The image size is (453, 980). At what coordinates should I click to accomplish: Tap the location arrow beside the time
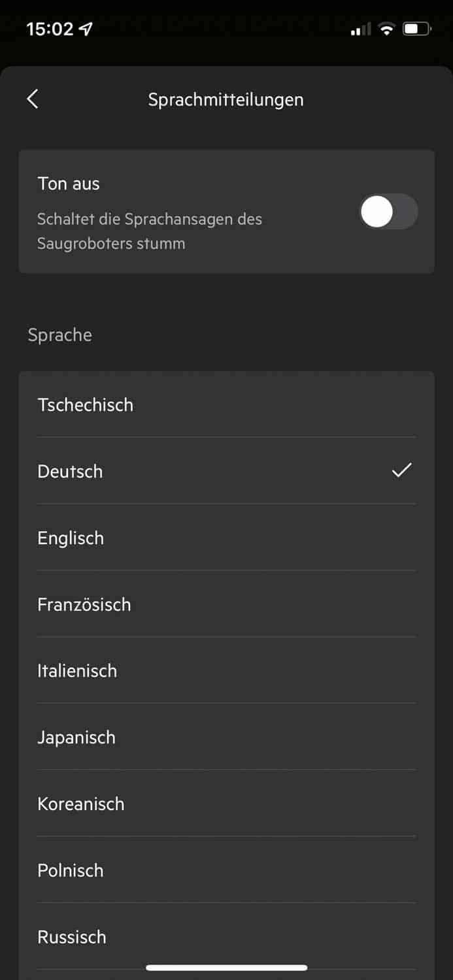click(86, 29)
